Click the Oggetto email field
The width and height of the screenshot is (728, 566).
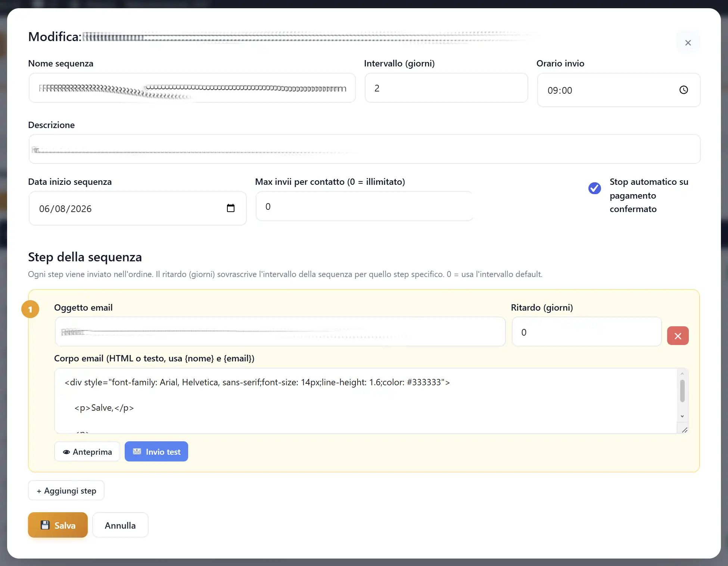tap(280, 332)
